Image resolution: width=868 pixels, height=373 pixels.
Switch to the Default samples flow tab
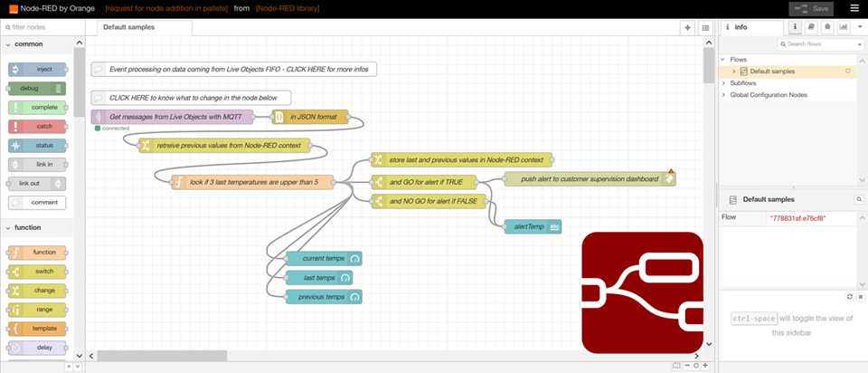[x=144, y=28]
